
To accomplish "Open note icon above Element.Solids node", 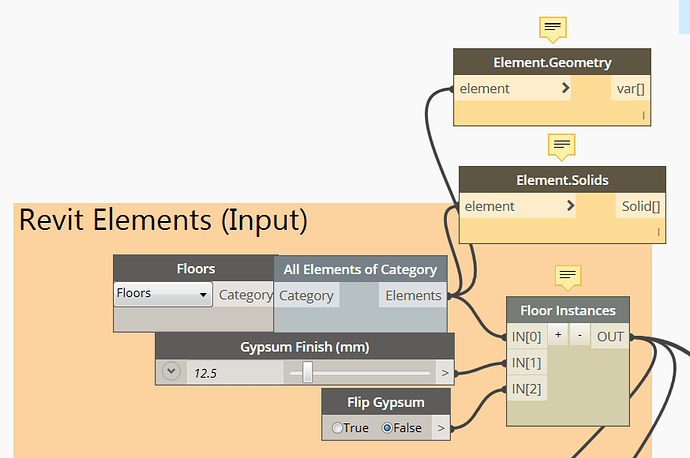I will click(x=562, y=147).
